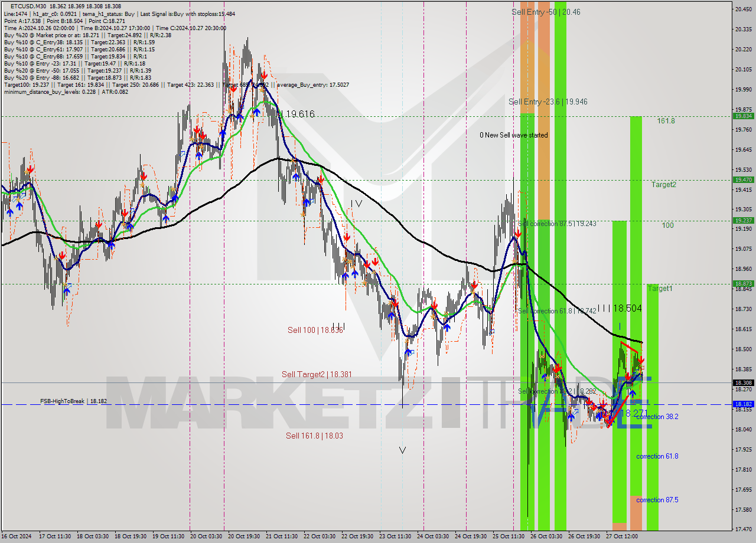
Task: Click the blue 18.182 price tag
Action: point(743,404)
